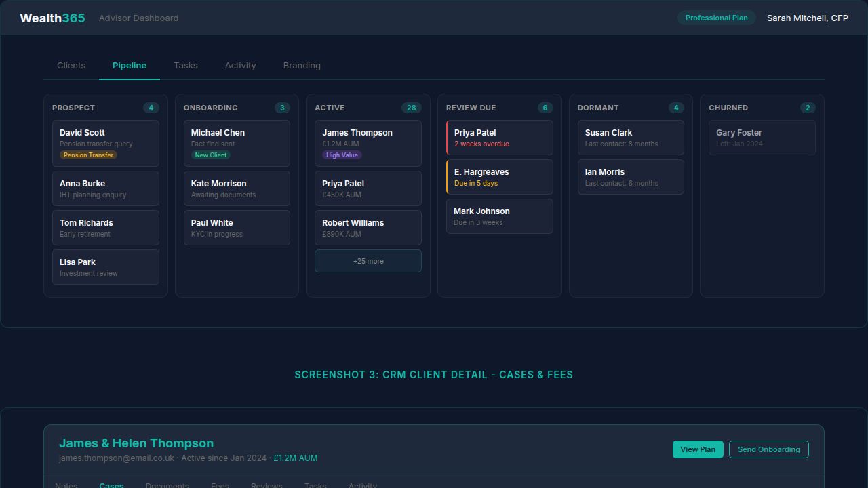Click the Wealth365 logo

pyautogui.click(x=52, y=18)
